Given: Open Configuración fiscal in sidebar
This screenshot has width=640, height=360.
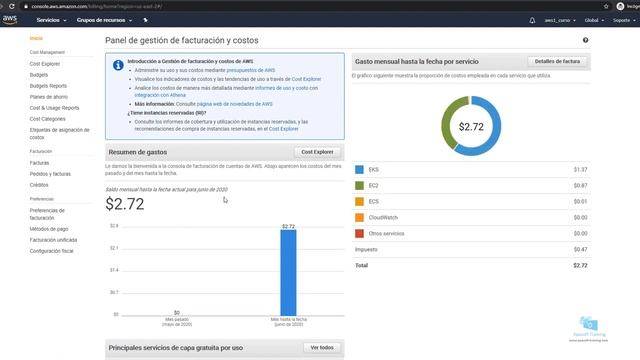Looking at the screenshot, I should [x=51, y=251].
